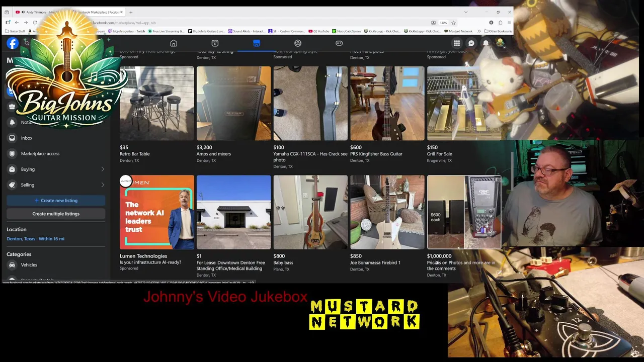Click the Lumen Technologies advertiser name
The height and width of the screenshot is (362, 644).
pos(143,256)
